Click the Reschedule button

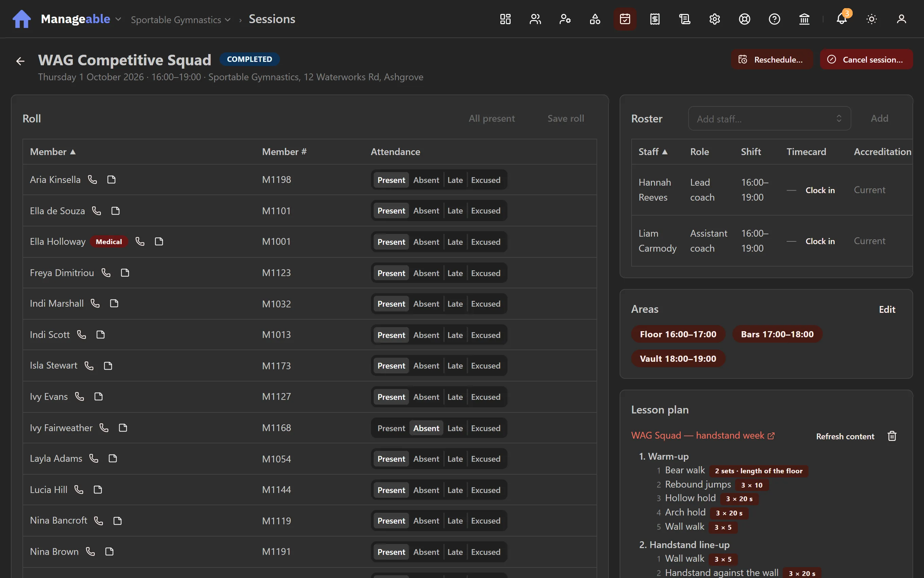point(772,60)
